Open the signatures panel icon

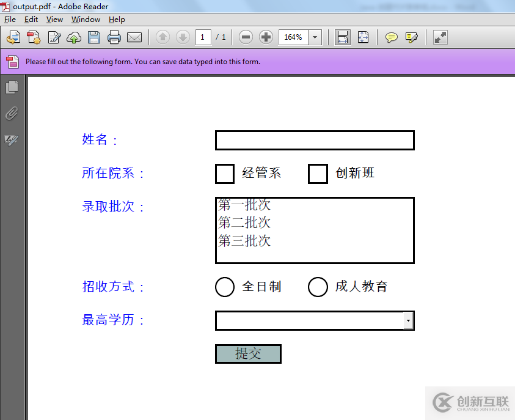coord(12,140)
